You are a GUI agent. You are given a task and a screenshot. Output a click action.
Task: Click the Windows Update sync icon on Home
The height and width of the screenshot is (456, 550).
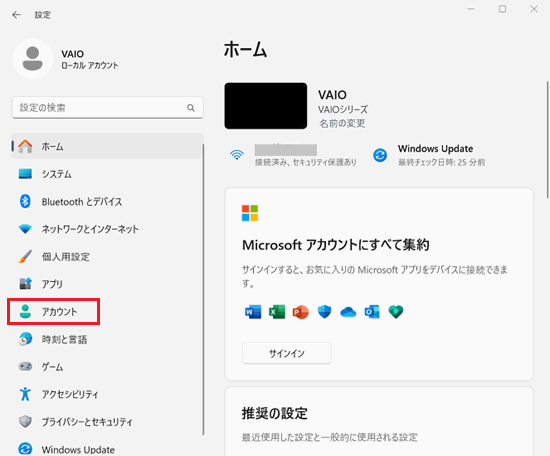click(380, 155)
